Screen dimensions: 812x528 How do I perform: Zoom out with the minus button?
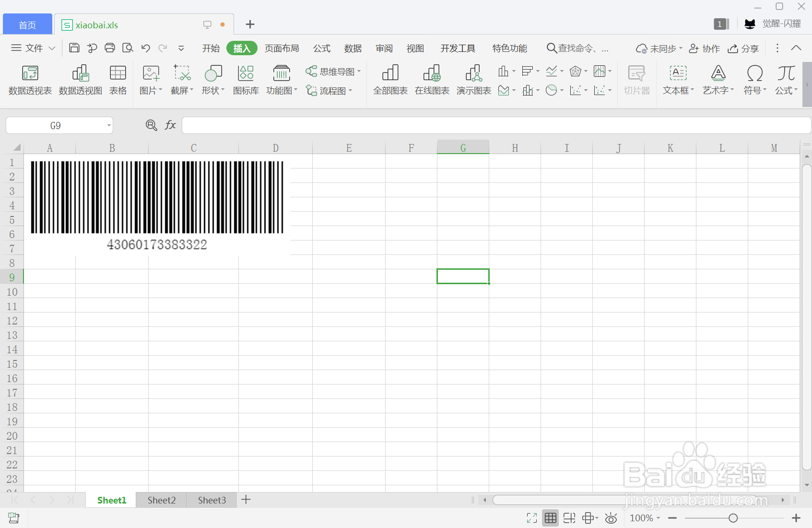coord(672,518)
